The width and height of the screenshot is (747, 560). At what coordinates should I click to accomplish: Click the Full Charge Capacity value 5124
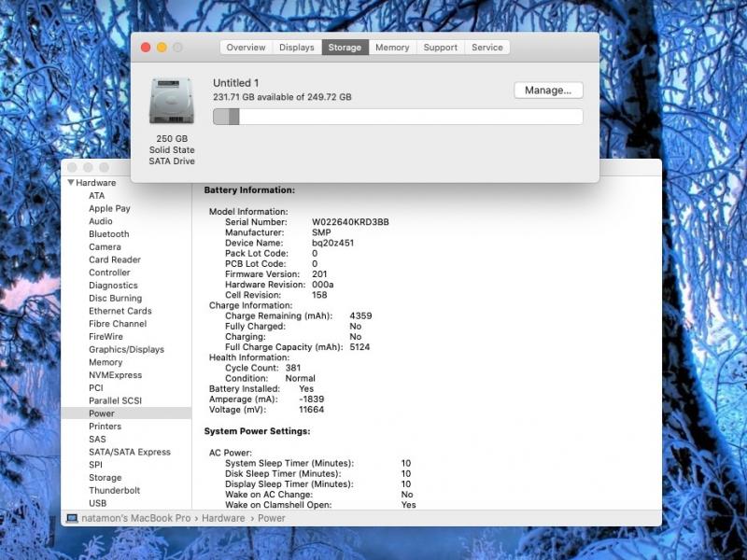coord(359,347)
